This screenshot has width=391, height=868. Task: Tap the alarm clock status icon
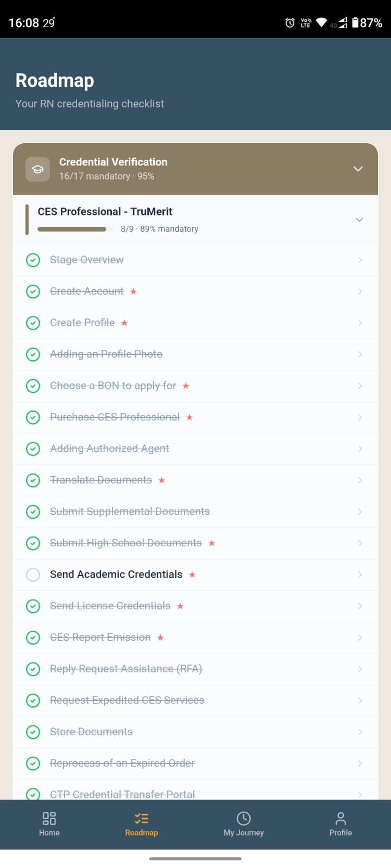click(x=290, y=23)
